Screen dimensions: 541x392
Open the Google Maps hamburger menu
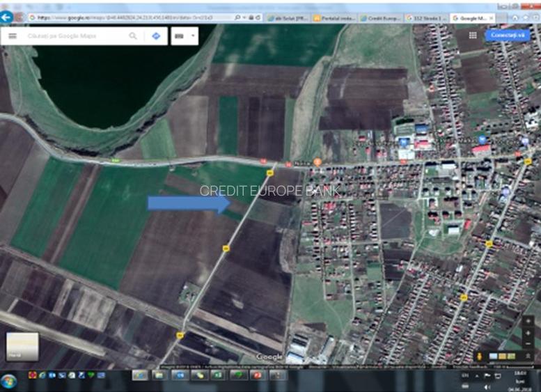point(13,36)
